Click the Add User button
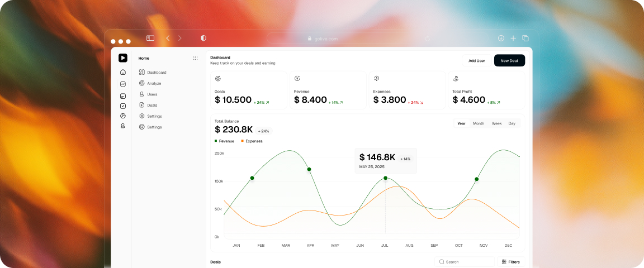This screenshot has height=268, width=644. click(x=476, y=60)
